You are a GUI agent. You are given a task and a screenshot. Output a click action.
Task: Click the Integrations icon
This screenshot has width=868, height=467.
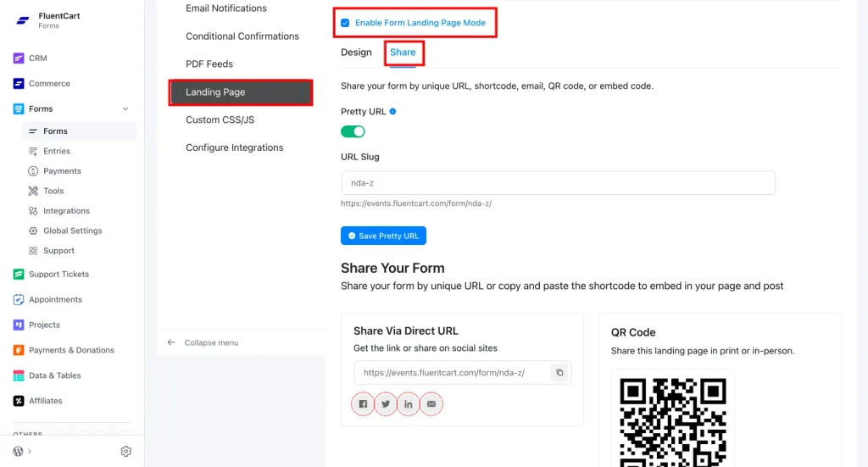[33, 211]
